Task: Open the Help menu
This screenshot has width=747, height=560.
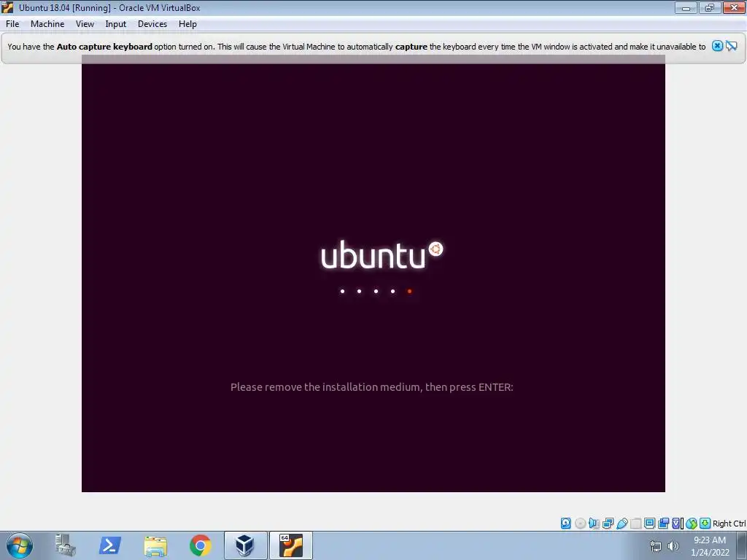Action: pyautogui.click(x=187, y=24)
